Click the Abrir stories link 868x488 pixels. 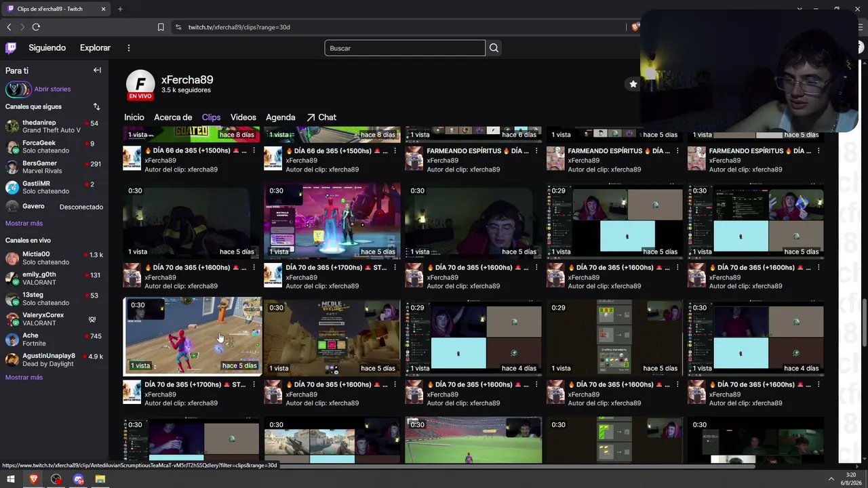pyautogui.click(x=52, y=89)
